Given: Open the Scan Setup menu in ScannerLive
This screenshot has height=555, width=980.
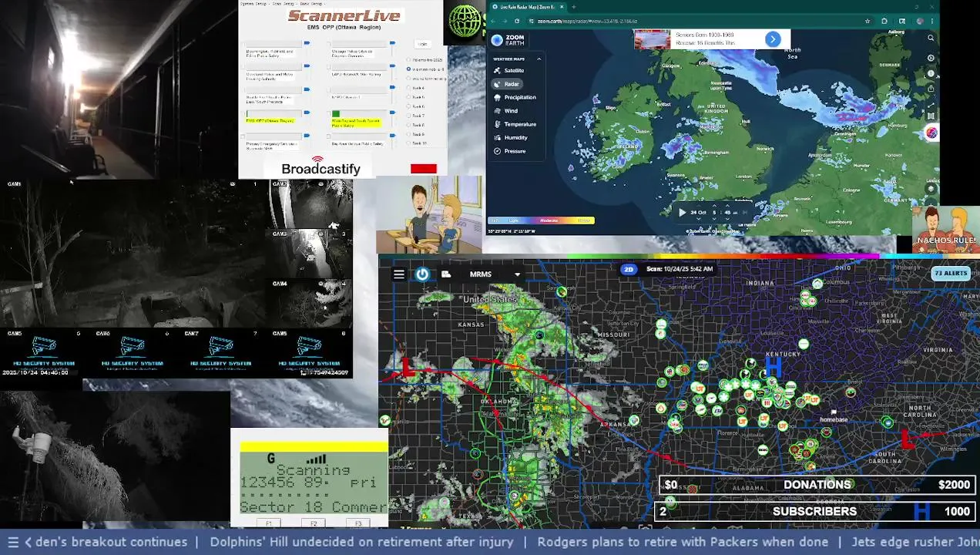Looking at the screenshot, I should [x=283, y=4].
